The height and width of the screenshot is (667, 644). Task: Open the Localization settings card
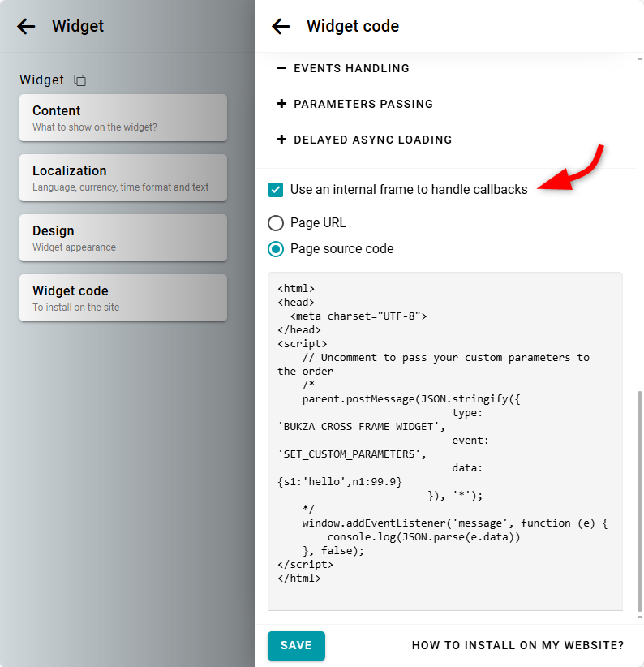point(123,178)
